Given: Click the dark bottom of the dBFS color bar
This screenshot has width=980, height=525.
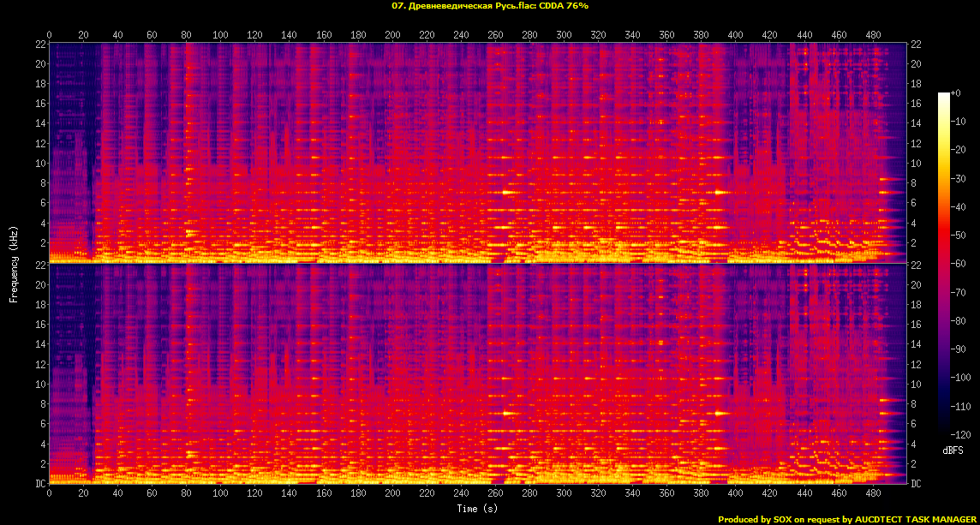Looking at the screenshot, I should 944,433.
